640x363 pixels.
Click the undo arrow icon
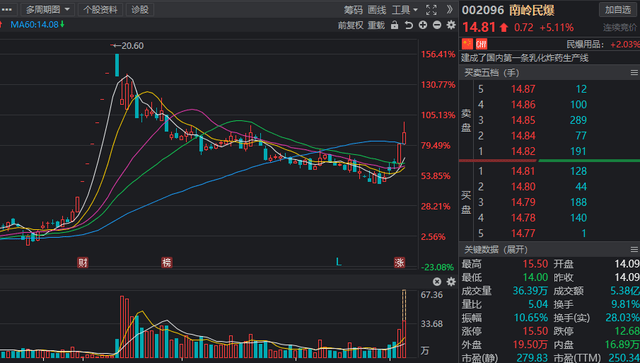408,25
